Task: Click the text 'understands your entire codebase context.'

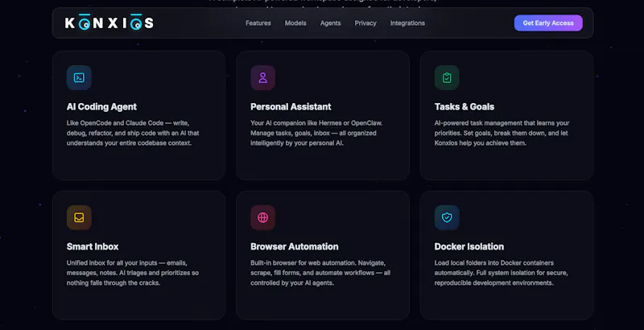Action: point(129,142)
